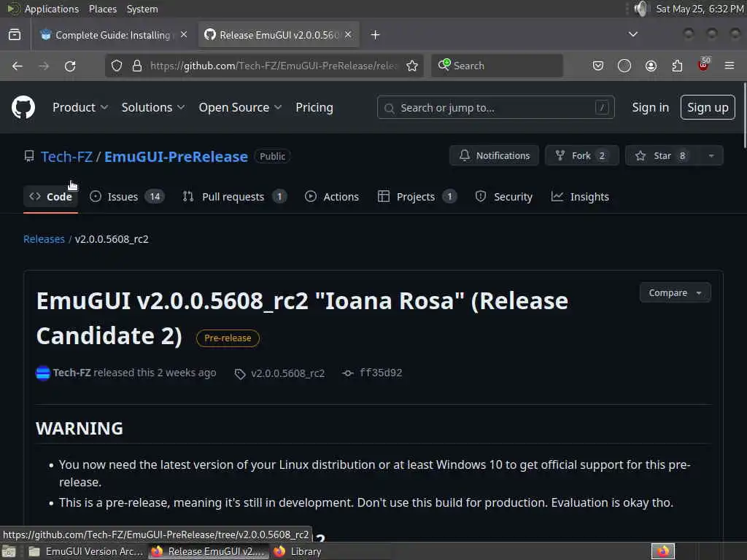Screen dimensions: 747x560
Task: Click the Firefox workspace icon in the bottom panel
Action: click(662, 551)
